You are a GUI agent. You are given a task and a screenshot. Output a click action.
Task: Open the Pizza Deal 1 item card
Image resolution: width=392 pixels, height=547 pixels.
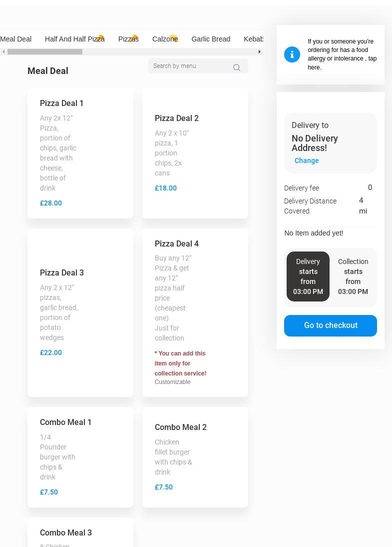click(80, 153)
